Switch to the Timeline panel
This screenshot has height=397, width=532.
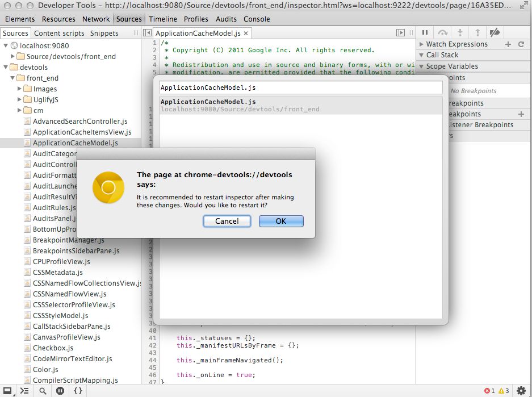[x=163, y=19]
